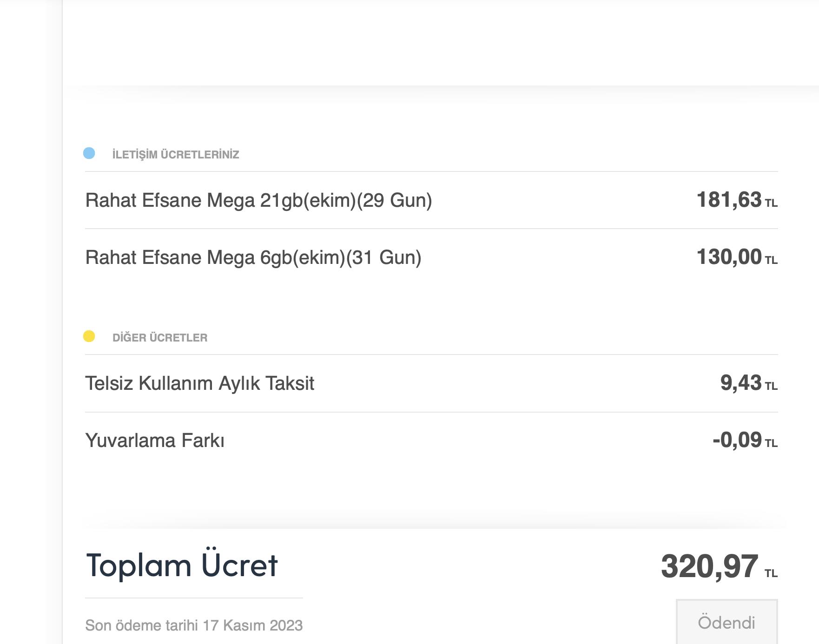The height and width of the screenshot is (644, 819).
Task: Click the yellow dot beside DİĞER ÜCRETLER
Action: 89,336
